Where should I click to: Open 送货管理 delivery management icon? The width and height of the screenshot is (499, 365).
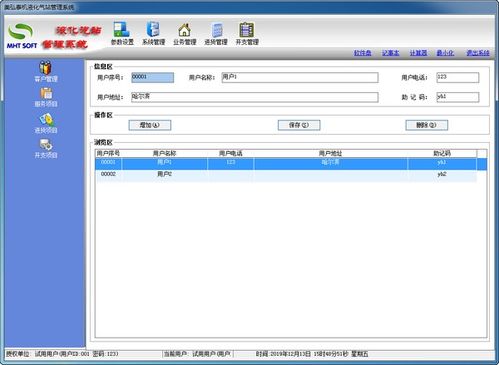click(x=216, y=33)
